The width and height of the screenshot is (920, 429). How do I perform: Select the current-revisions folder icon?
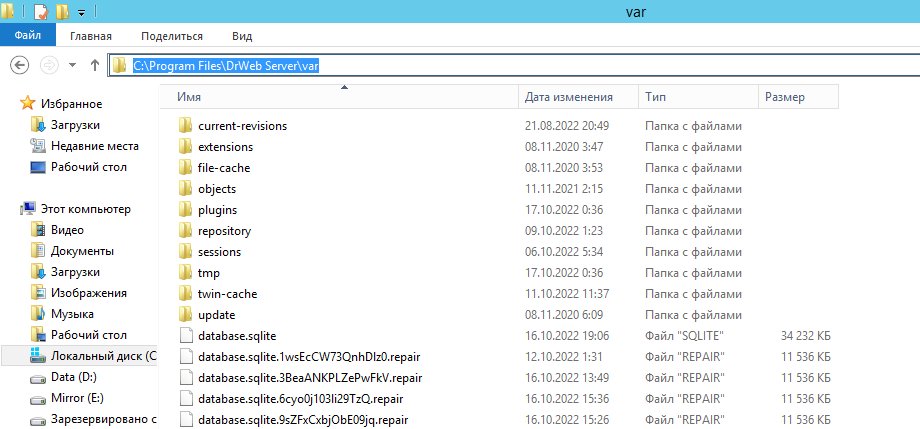click(x=184, y=126)
